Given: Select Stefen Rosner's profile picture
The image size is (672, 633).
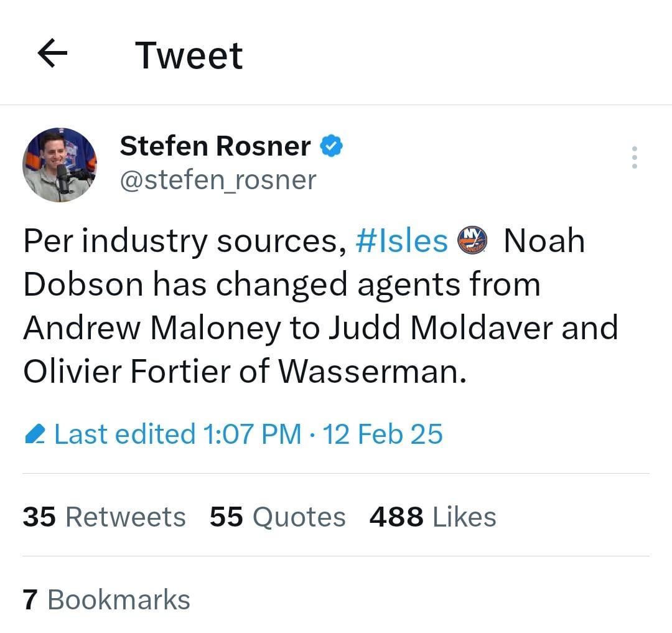Looking at the screenshot, I should 60,165.
